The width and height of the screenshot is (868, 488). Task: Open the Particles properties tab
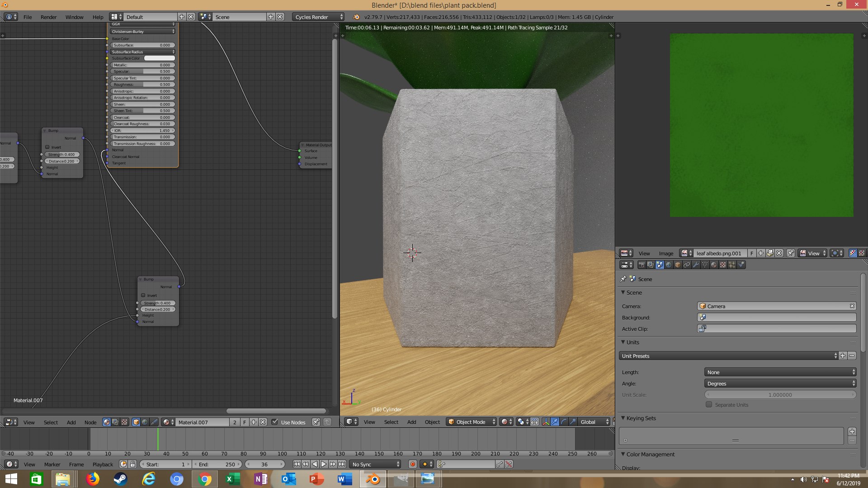point(732,265)
